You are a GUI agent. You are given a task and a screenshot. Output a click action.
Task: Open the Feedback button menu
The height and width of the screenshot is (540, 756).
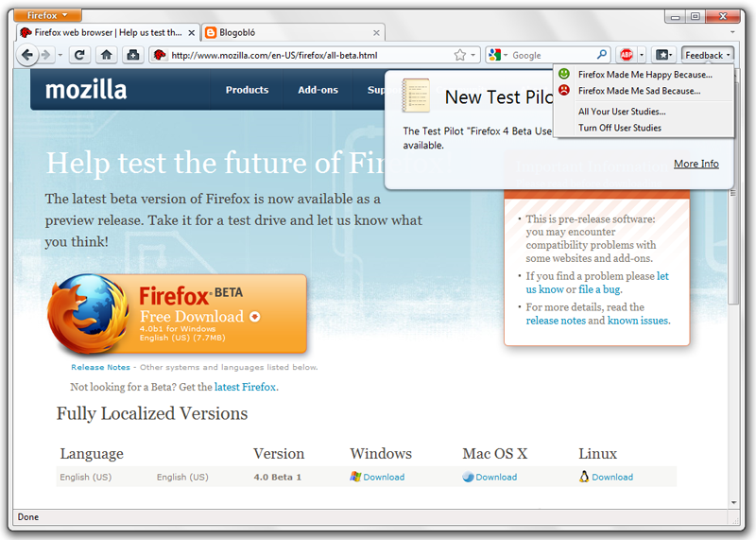click(x=707, y=55)
